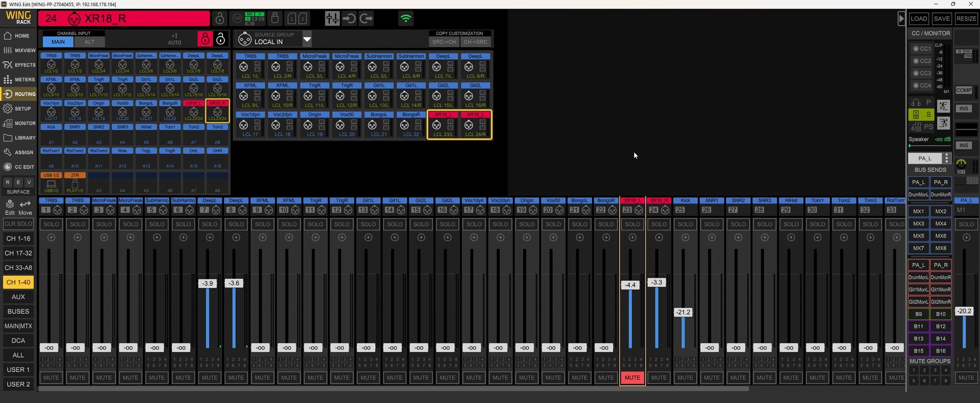Expand the side panel arrow beside LOAD
This screenshot has width=980, height=403.
point(901,19)
